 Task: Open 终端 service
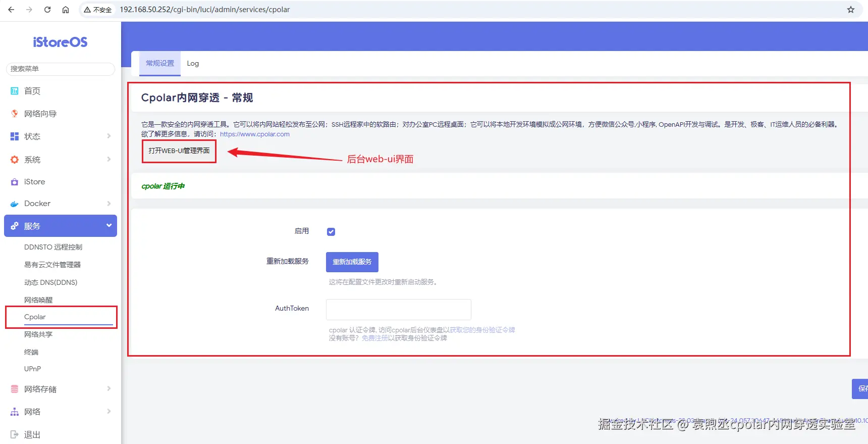point(31,352)
